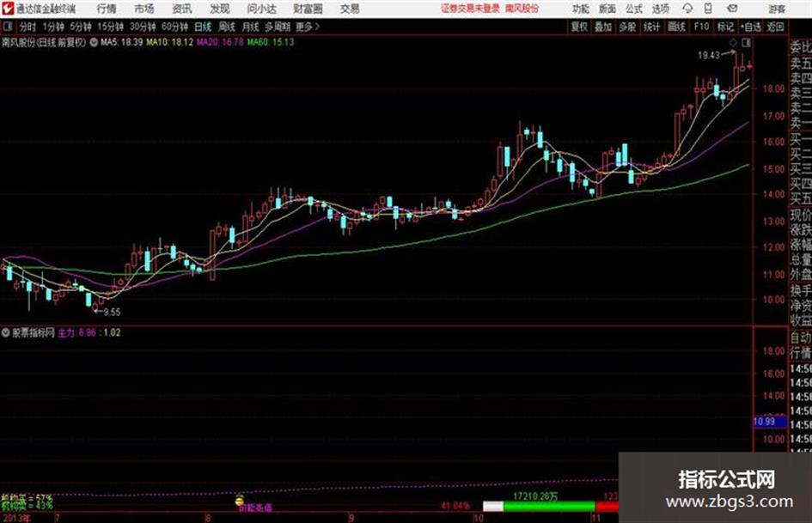Switch to the 1分钟 period tab
Image resolution: width=812 pixels, height=523 pixels.
53,27
